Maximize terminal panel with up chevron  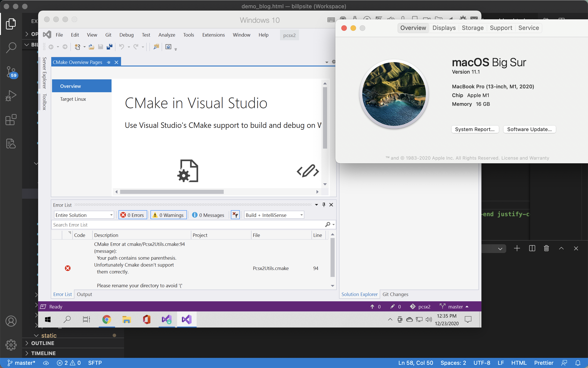coord(561,248)
